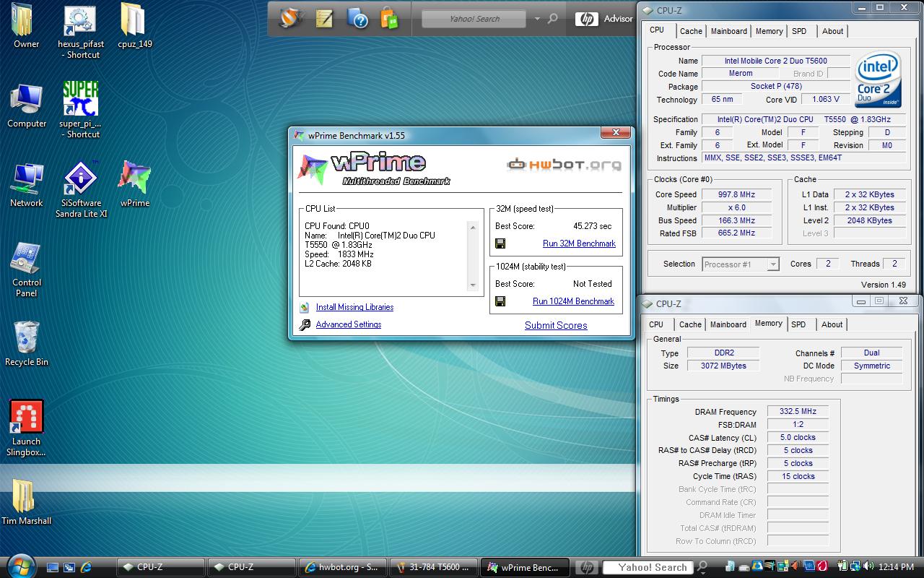Click the 45.273 sec best score
924x578 pixels.
coord(592,226)
